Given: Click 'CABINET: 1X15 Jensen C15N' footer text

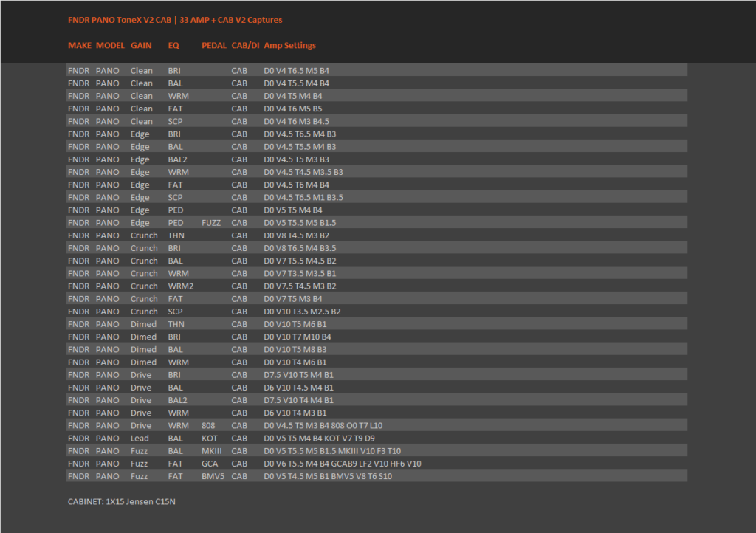Looking at the screenshot, I should pos(122,502).
